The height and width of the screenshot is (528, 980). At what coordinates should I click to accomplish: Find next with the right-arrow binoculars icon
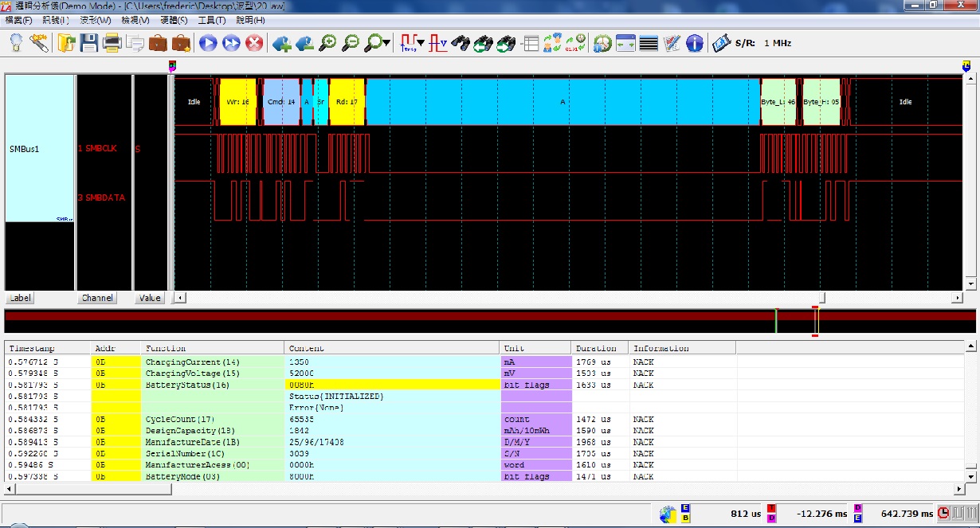point(506,43)
